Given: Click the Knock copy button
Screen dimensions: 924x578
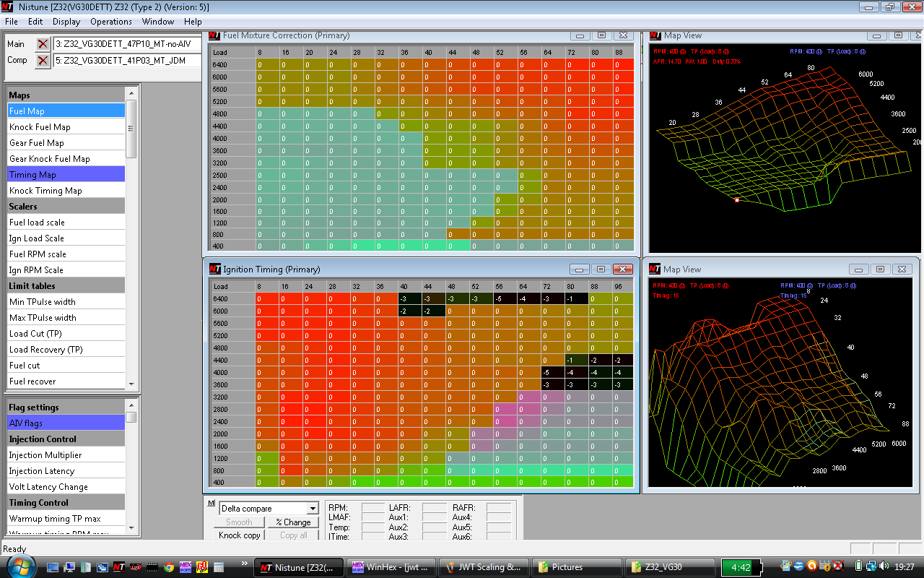Looking at the screenshot, I should coord(240,535).
